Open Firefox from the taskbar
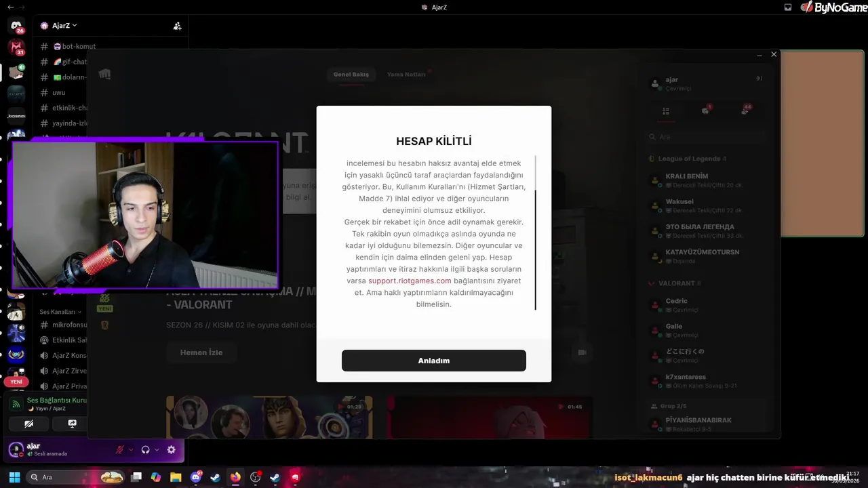 (235, 477)
